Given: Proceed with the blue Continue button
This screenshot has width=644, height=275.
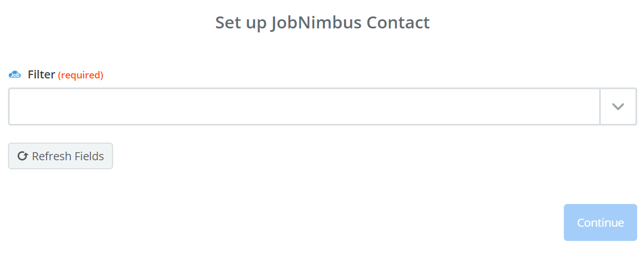Looking at the screenshot, I should coord(600,223).
